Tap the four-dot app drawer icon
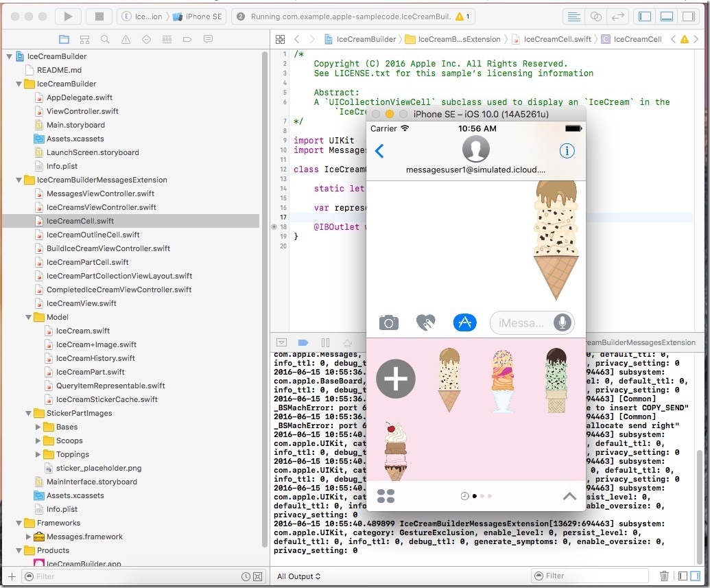This screenshot has width=710, height=588. click(386, 496)
